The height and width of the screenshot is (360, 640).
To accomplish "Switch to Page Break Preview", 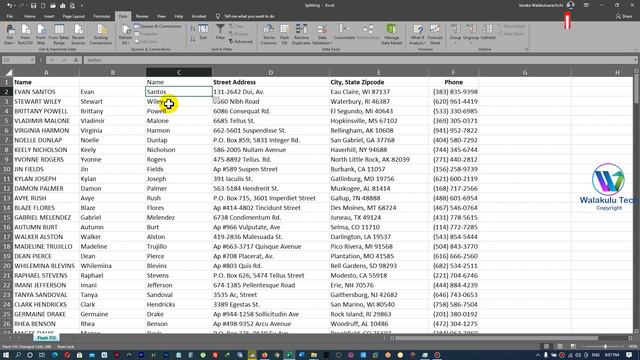I will [x=573, y=346].
